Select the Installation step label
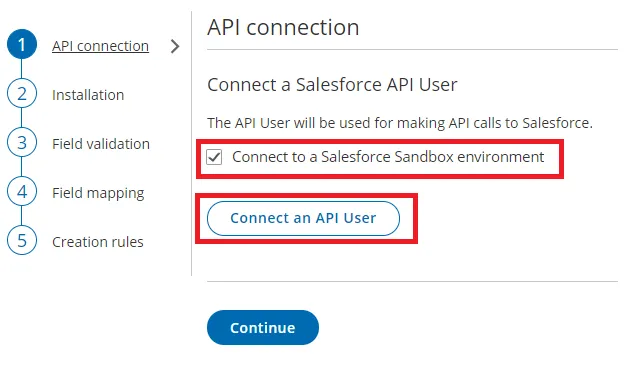Image resolution: width=632 pixels, height=374 pixels. [88, 95]
